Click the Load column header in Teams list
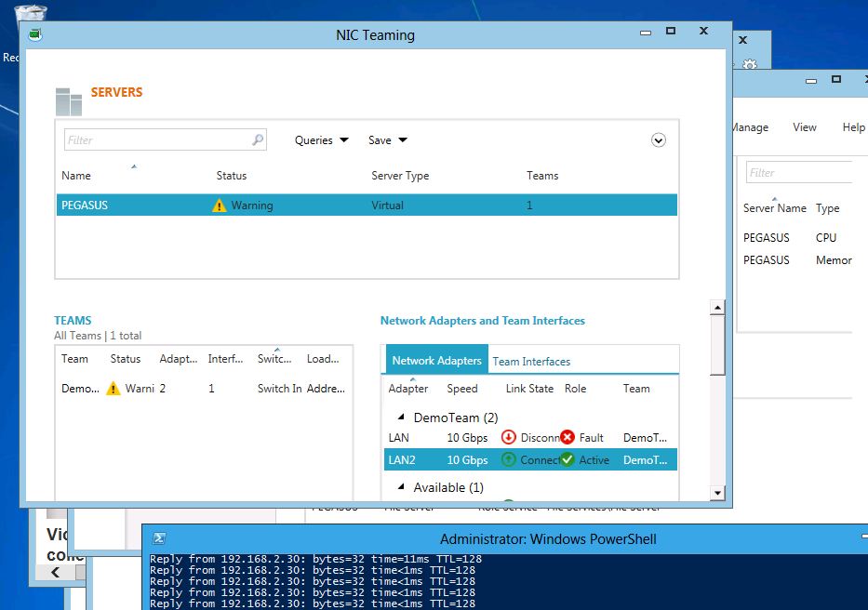This screenshot has height=610, width=868. coord(323,359)
